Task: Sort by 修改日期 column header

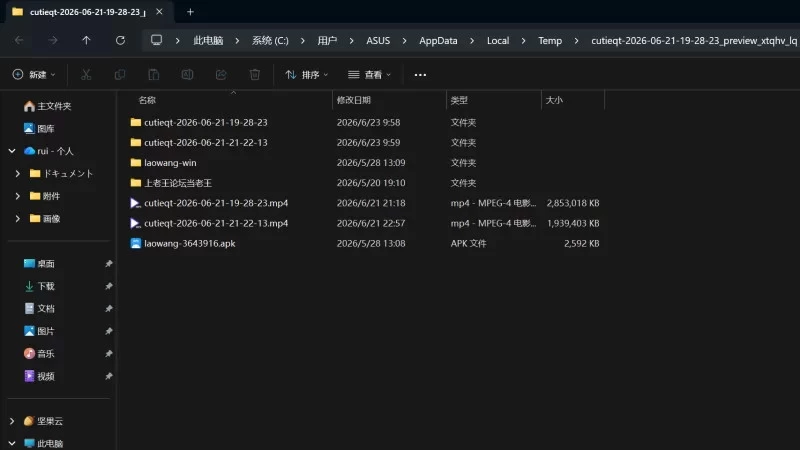Action: (x=354, y=100)
